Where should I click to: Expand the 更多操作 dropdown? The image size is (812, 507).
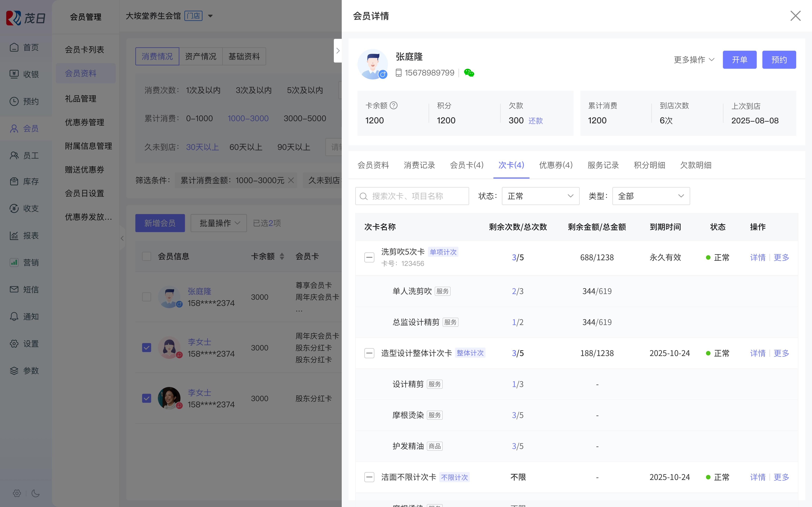tap(694, 60)
